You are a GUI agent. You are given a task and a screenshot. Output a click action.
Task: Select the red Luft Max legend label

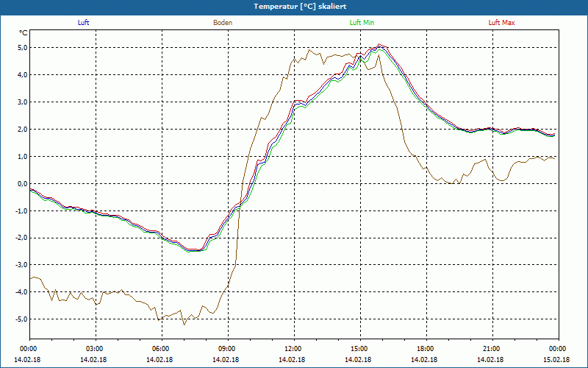(x=501, y=23)
